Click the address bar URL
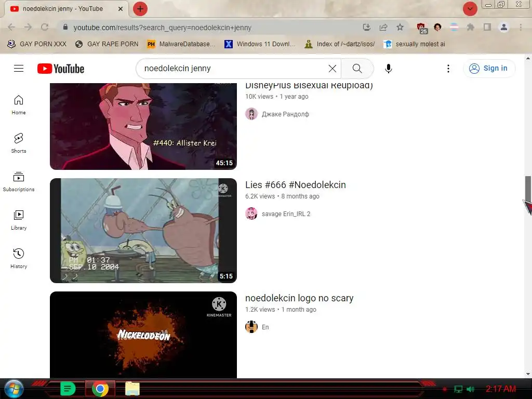Viewport: 532px width, 399px height. 163,28
